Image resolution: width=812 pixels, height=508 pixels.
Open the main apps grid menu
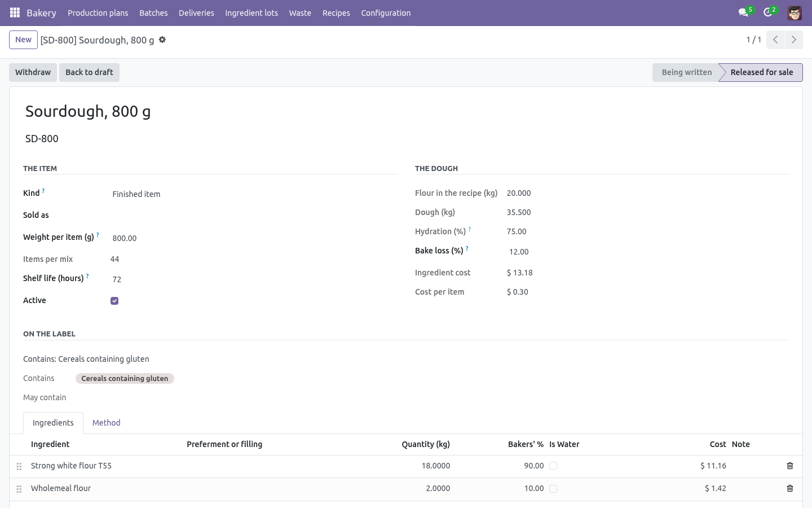coord(15,12)
